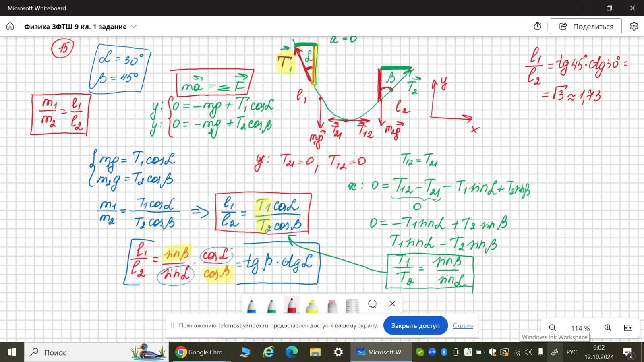Go to the Home boards screen

click(10, 27)
